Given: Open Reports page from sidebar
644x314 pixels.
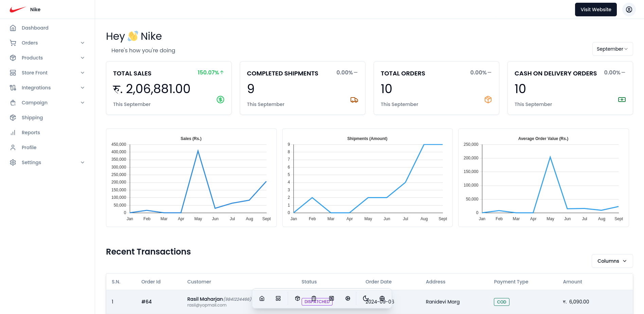Looking at the screenshot, I should [31, 133].
